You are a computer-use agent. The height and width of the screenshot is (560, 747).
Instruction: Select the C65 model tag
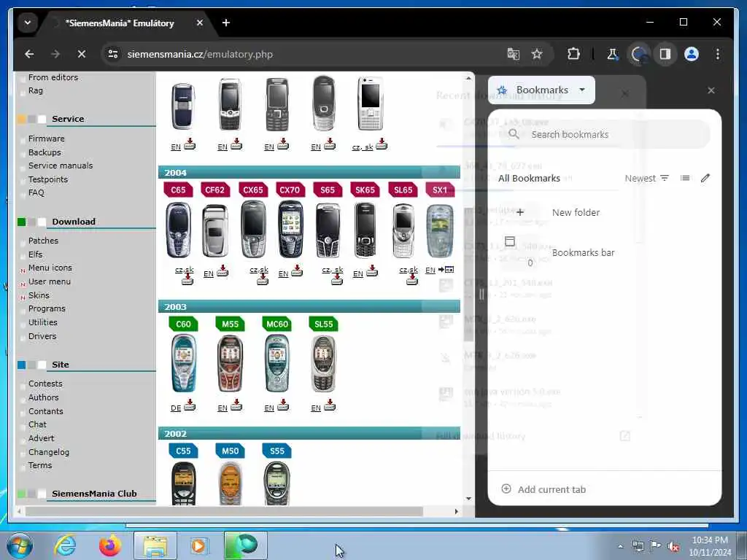click(178, 190)
